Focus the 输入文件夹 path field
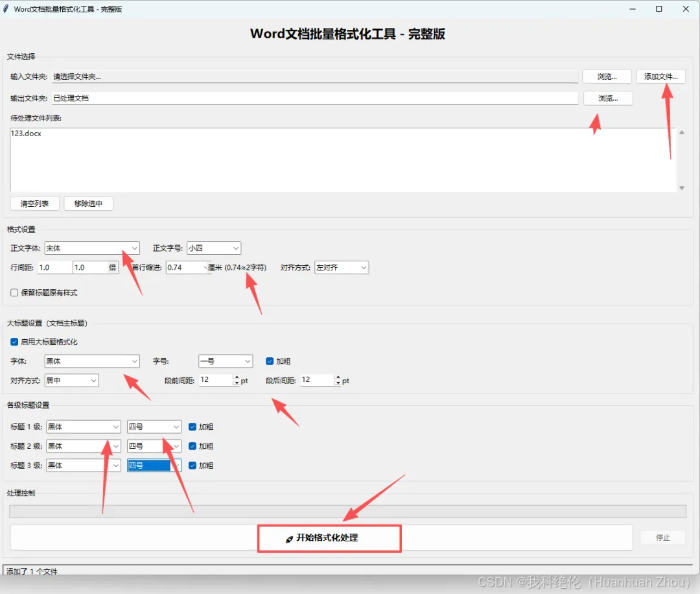Screen dimensions: 700x594 [x=315, y=77]
